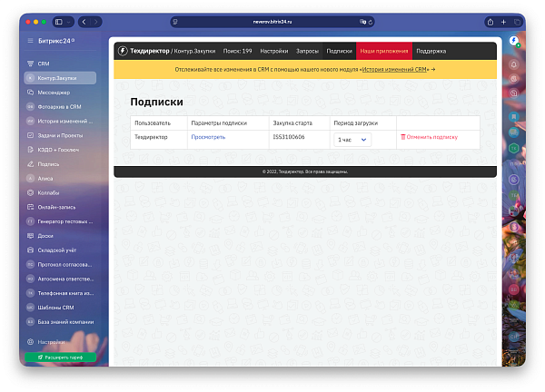545x392 pixels.
Task: Switch to the Настройки tab
Action: pos(274,51)
